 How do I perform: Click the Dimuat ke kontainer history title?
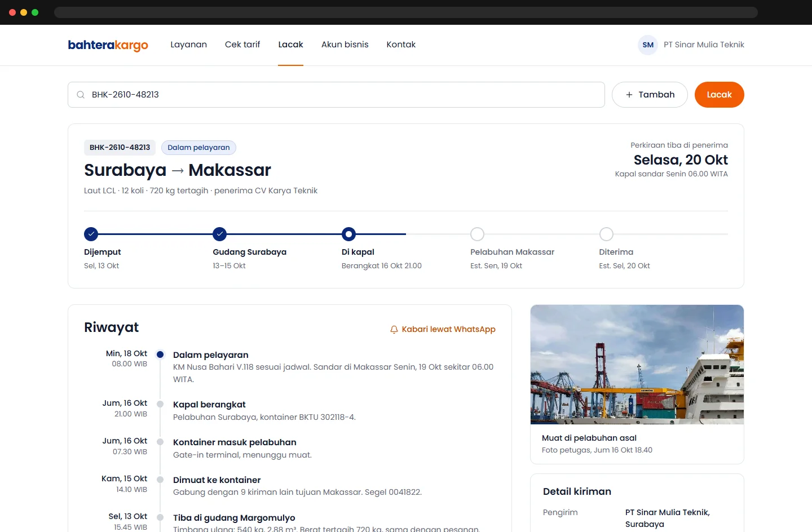(217, 480)
